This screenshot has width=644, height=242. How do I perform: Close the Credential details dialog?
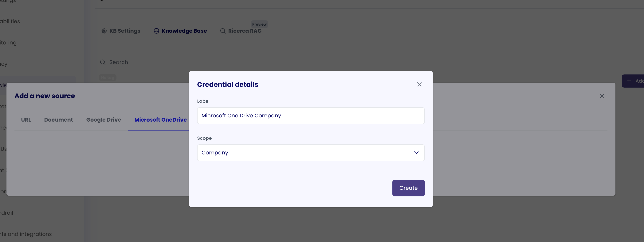pyautogui.click(x=419, y=84)
